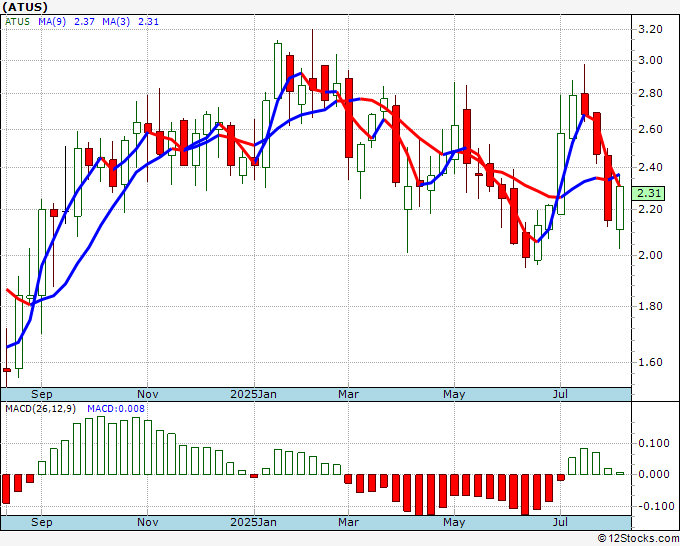Screen dimensions: 680x546
Task: Click Jul on the MACD time axis
Action: [560, 522]
